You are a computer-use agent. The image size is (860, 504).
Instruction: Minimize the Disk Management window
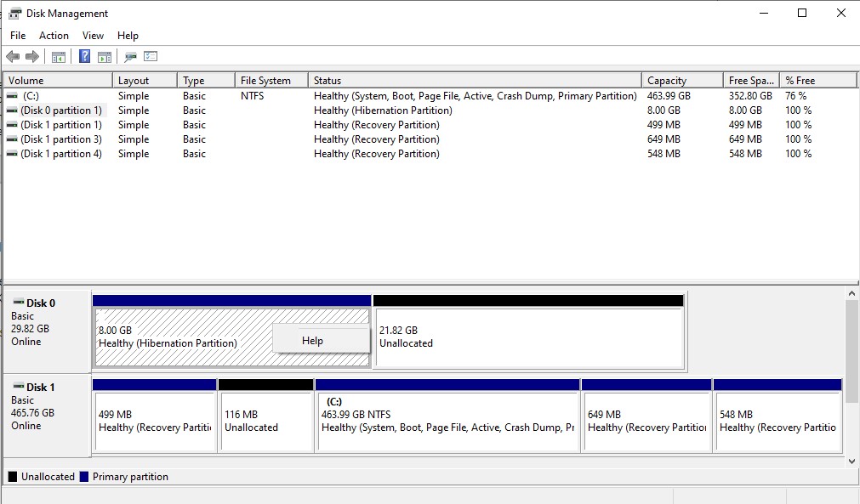[764, 13]
